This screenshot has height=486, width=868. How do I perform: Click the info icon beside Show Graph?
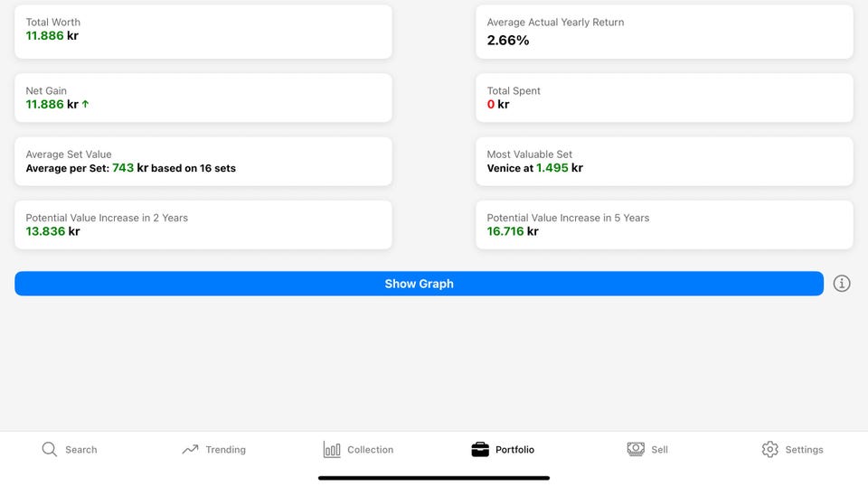click(842, 284)
